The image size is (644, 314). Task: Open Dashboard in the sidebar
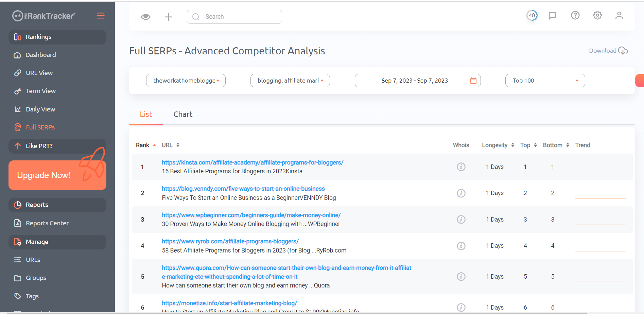pyautogui.click(x=40, y=55)
